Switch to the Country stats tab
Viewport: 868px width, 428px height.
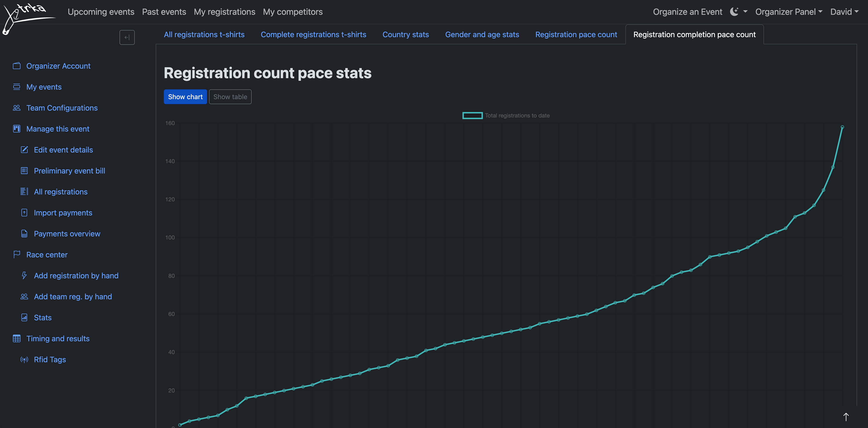click(x=405, y=34)
